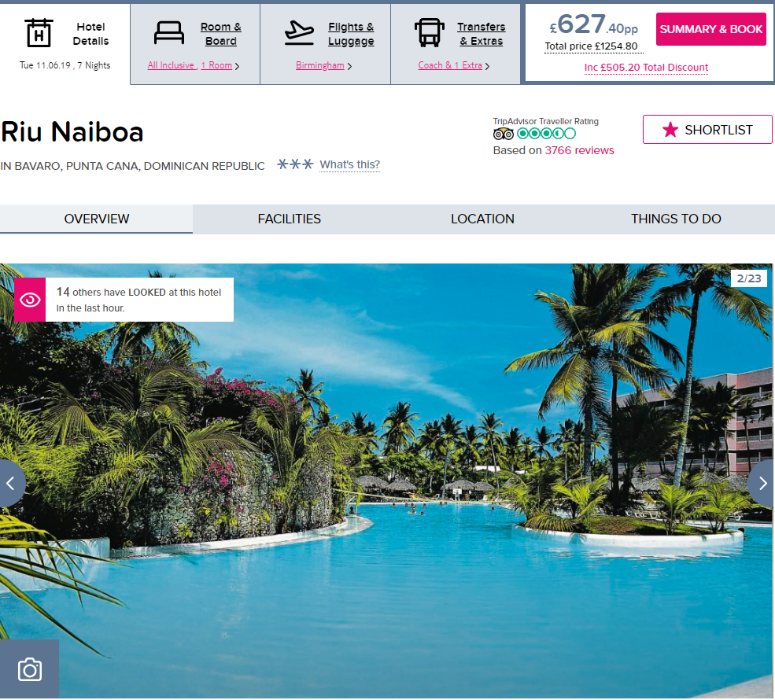Click the pink eye icon notification

[30, 300]
